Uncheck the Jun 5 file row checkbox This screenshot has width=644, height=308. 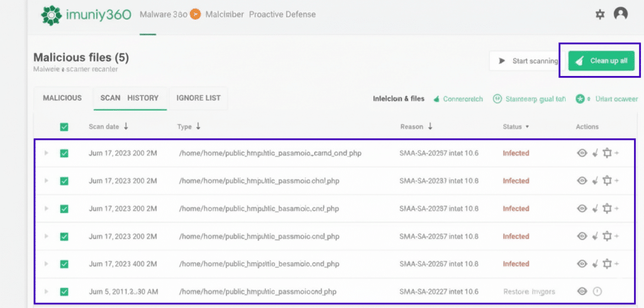click(64, 292)
